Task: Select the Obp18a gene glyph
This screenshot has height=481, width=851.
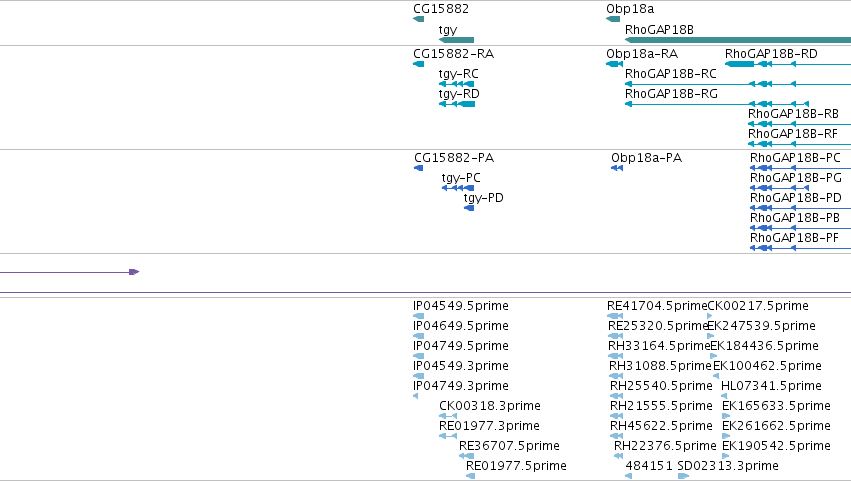Action: 613,19
